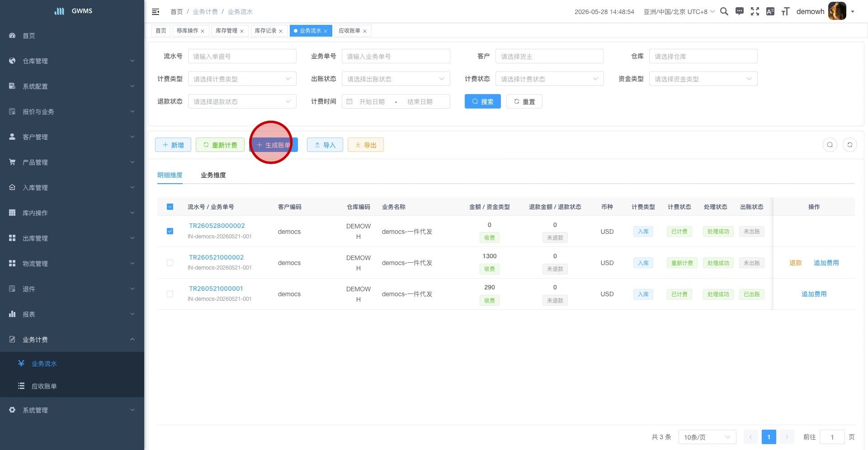Image resolution: width=868 pixels, height=450 pixels.
Task: Open the 计费状态 dropdown
Action: (550, 79)
